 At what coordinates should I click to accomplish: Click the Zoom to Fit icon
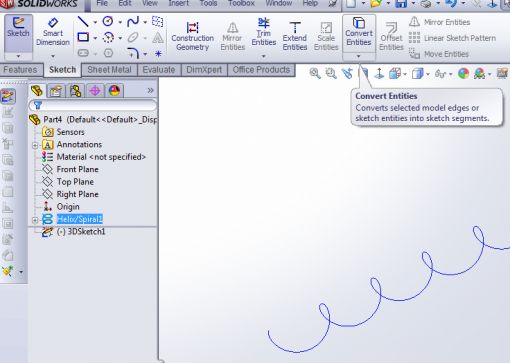315,73
